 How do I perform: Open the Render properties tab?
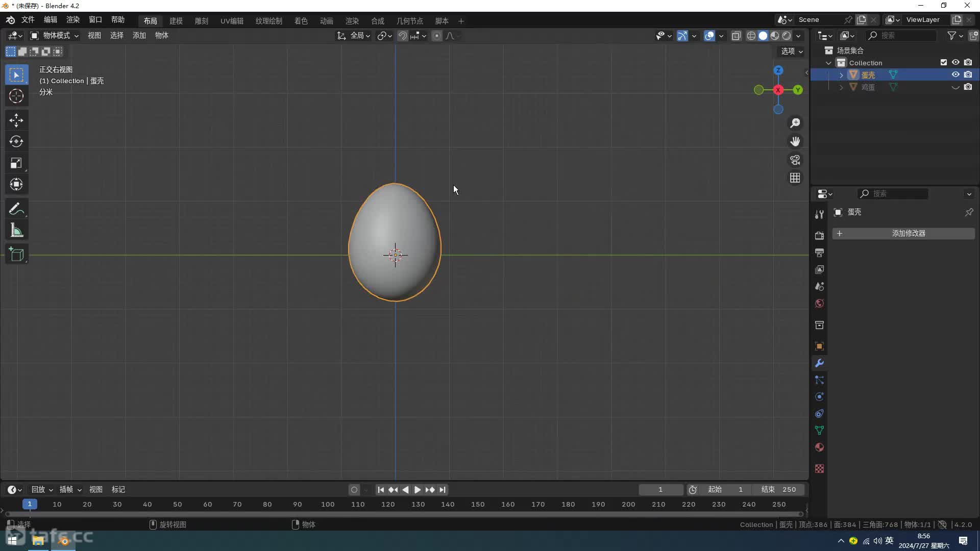point(819,236)
